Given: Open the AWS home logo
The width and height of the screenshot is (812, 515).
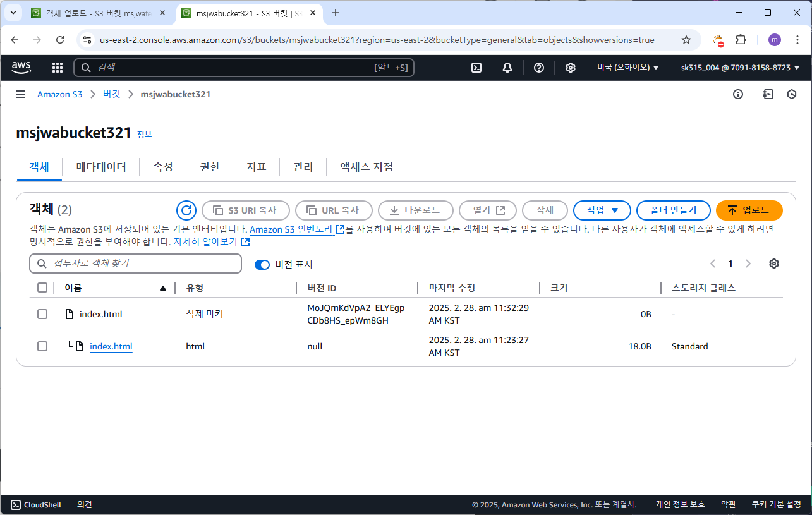Looking at the screenshot, I should [x=21, y=68].
